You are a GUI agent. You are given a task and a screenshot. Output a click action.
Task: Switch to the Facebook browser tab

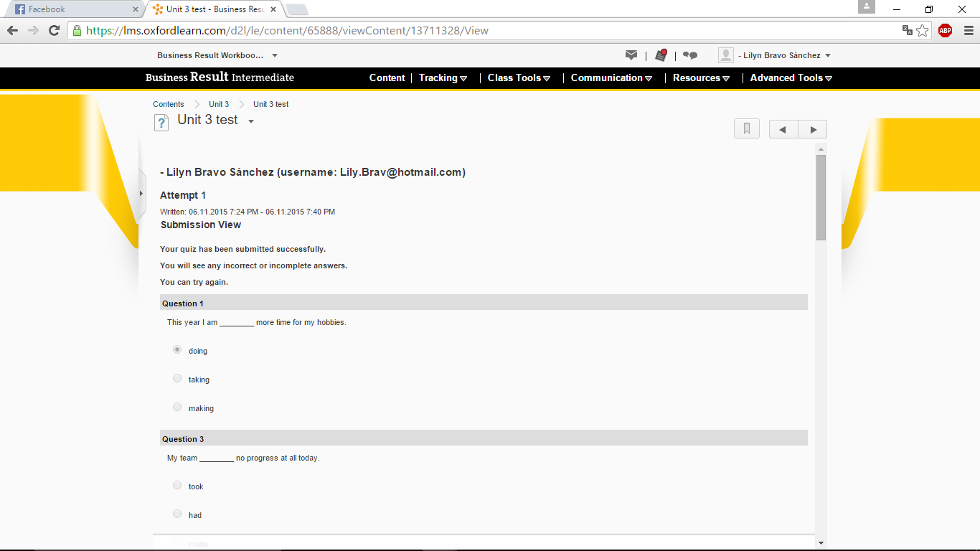point(72,9)
